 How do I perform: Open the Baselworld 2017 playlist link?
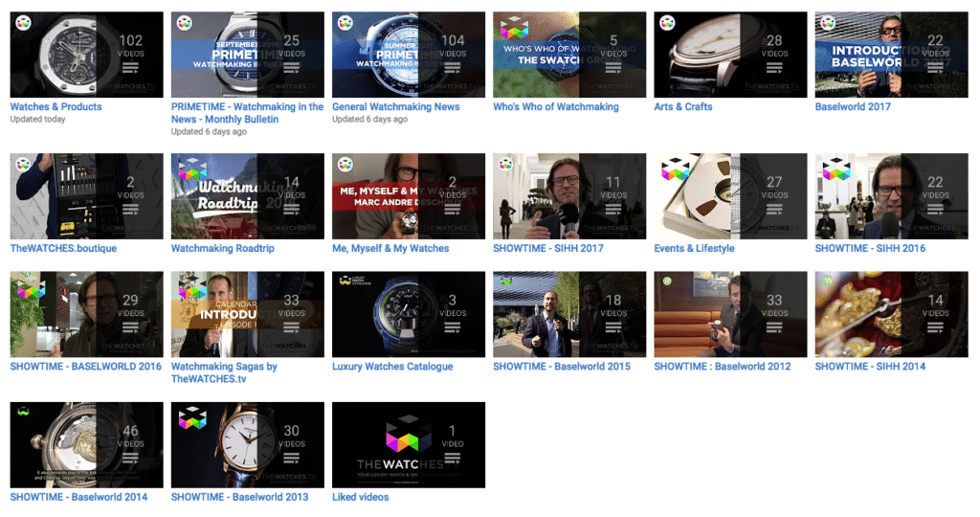(853, 107)
